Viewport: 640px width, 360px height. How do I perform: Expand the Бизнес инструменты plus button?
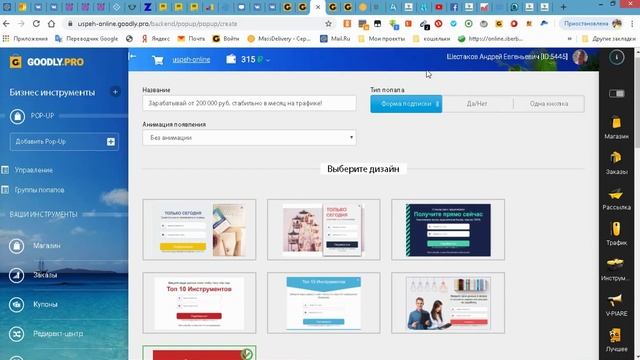115,92
